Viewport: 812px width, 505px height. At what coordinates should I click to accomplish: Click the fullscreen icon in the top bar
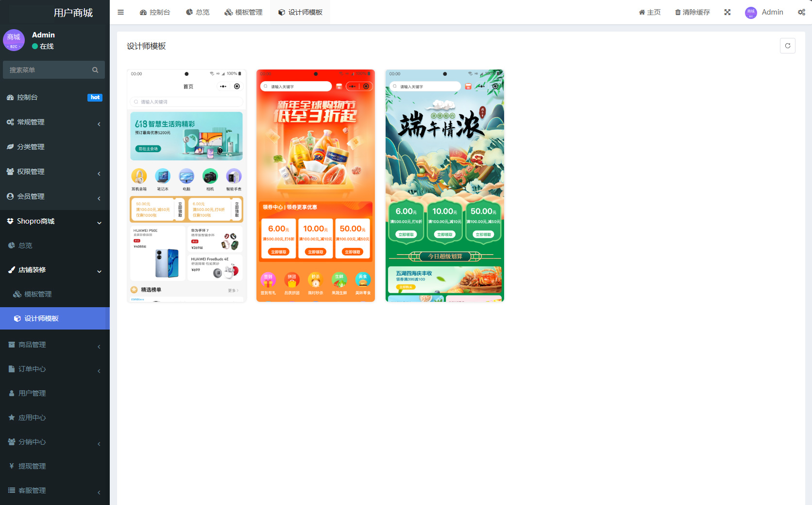tap(727, 12)
